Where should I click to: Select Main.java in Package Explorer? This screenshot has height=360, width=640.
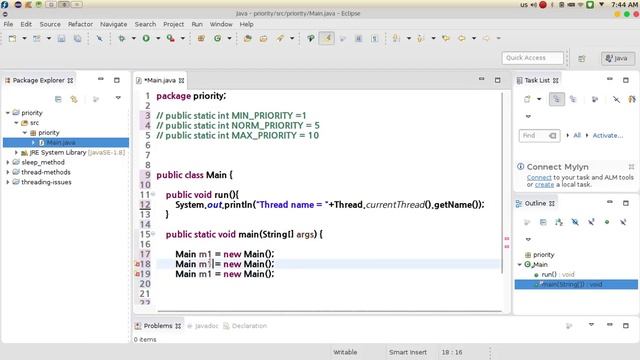point(66,142)
